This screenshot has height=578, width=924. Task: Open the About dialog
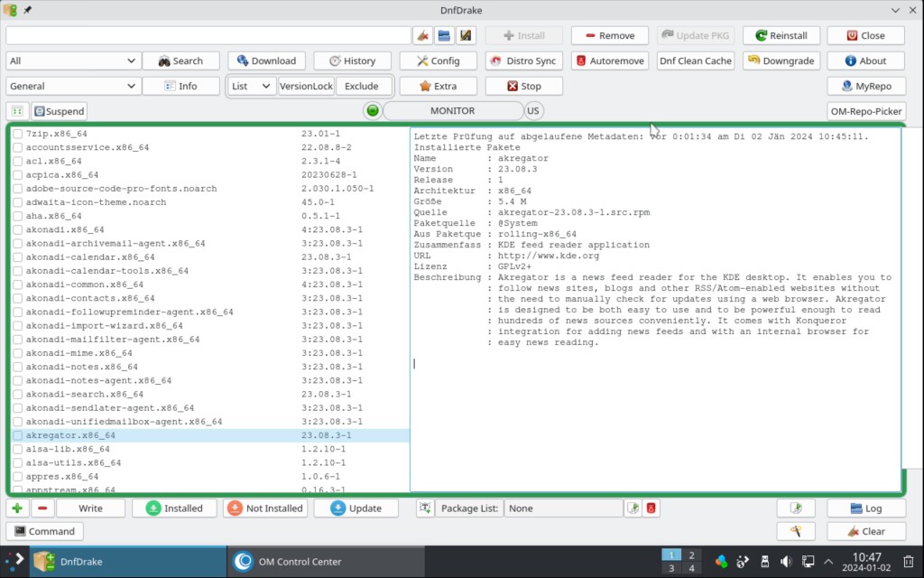click(865, 61)
